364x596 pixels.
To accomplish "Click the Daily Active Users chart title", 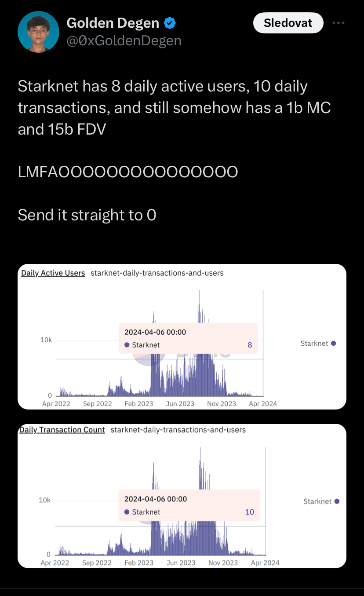I will tap(53, 273).
